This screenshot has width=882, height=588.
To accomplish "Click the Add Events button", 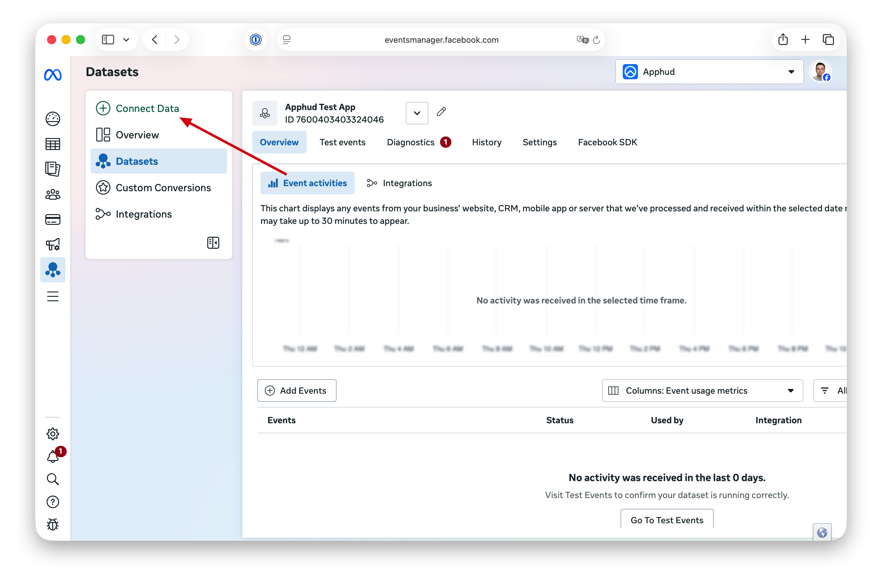I will (x=296, y=390).
